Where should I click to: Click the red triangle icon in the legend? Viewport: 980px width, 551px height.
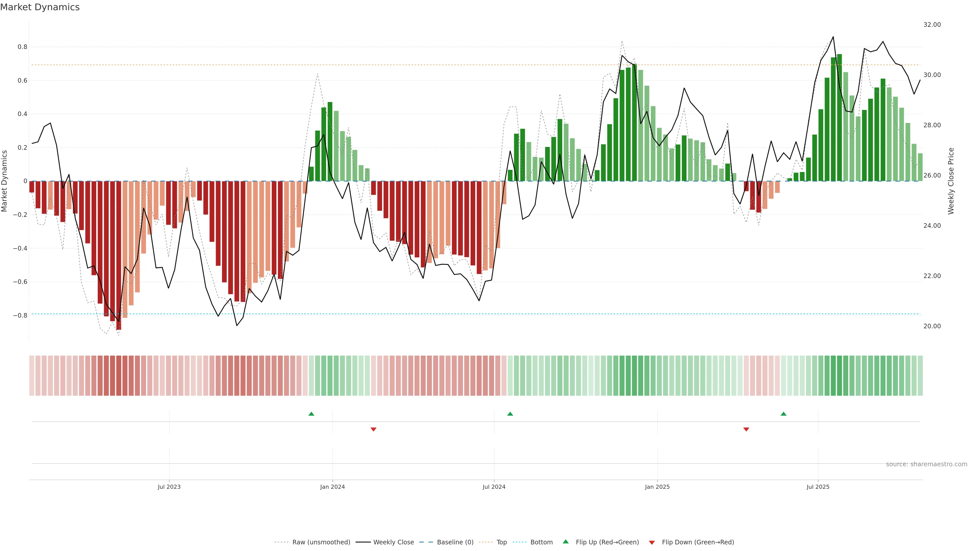pyautogui.click(x=652, y=542)
